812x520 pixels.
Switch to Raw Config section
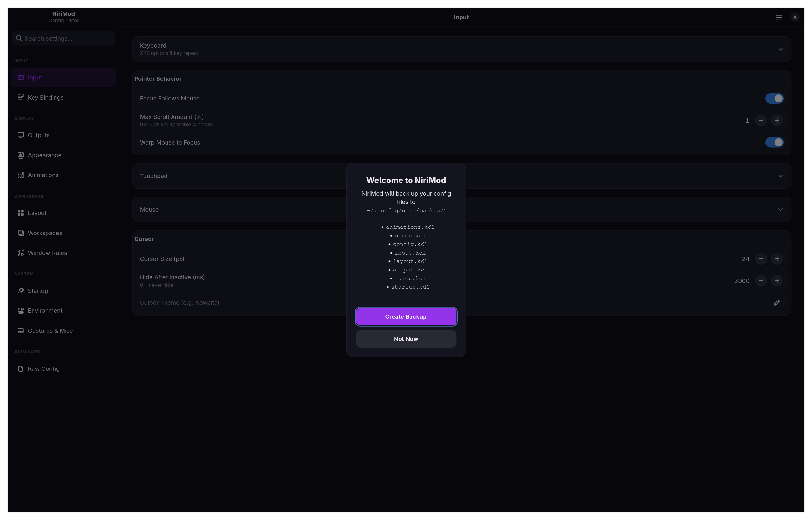[64, 368]
